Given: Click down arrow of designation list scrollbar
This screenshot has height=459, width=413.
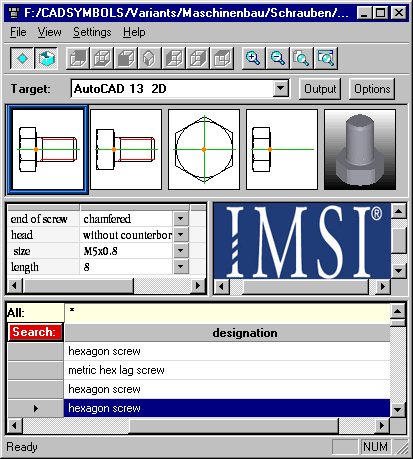Looking at the screenshot, I should pyautogui.click(x=397, y=410).
